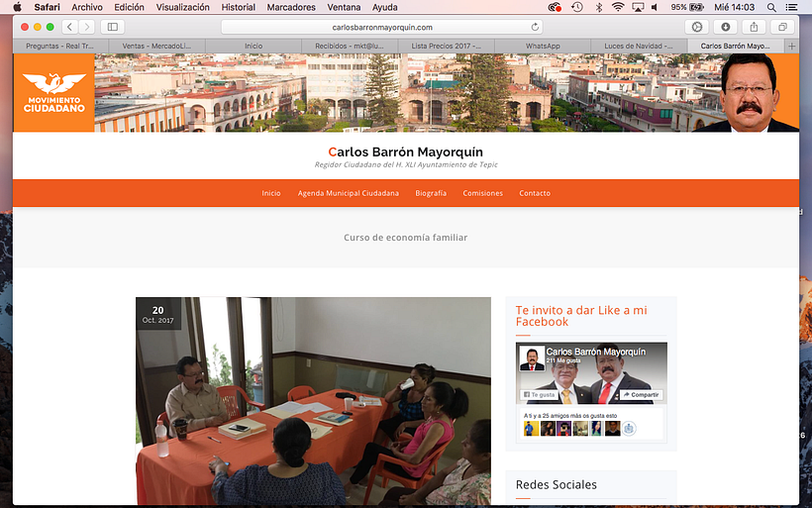
Task: Open the Comisiones page
Action: coord(482,193)
